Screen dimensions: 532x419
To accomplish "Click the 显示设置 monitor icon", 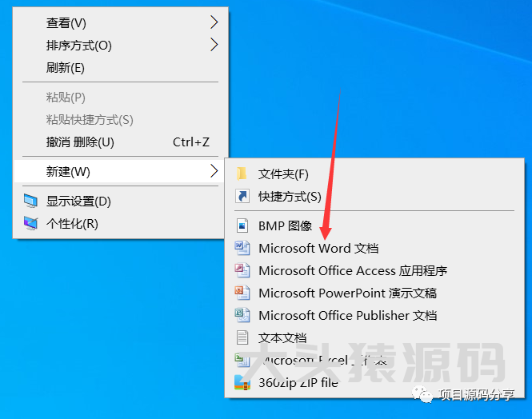I will pos(30,201).
